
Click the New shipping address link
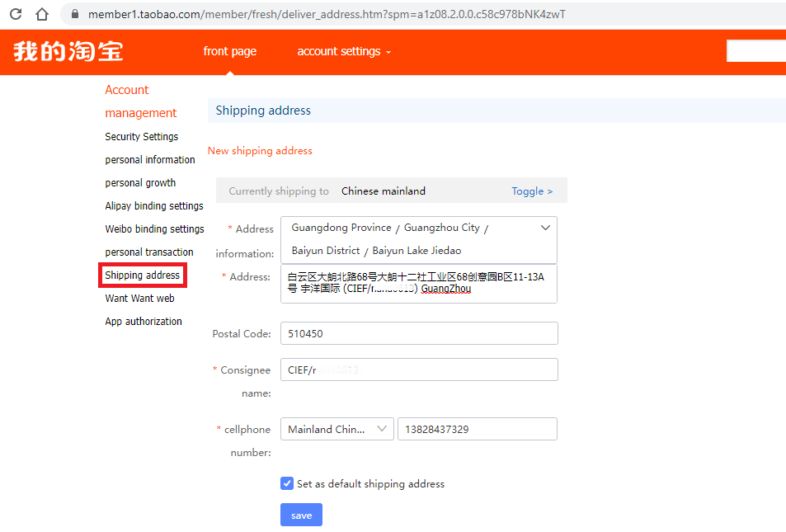tap(260, 151)
